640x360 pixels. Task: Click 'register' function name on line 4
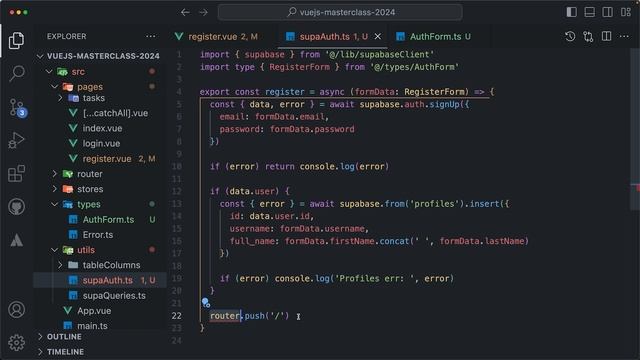pyautogui.click(x=284, y=92)
